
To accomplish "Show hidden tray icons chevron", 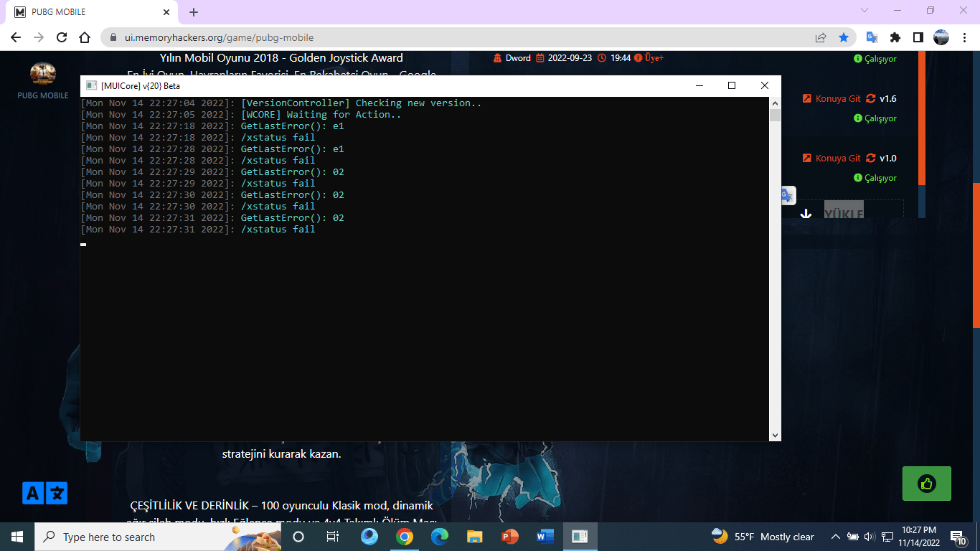I will coord(835,537).
